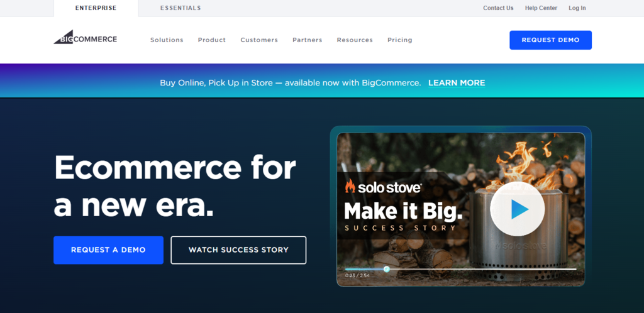The height and width of the screenshot is (313, 644).
Task: Visit the Help Center link
Action: pyautogui.click(x=541, y=8)
